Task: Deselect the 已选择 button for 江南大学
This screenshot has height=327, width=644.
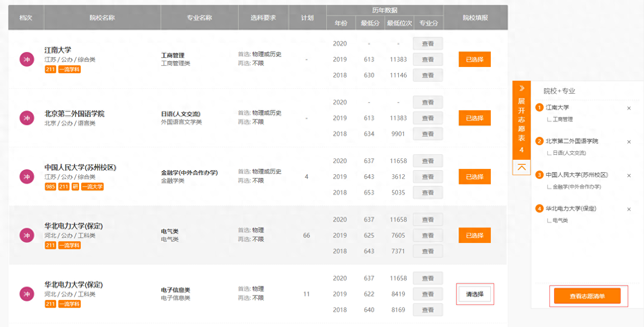Action: (475, 59)
